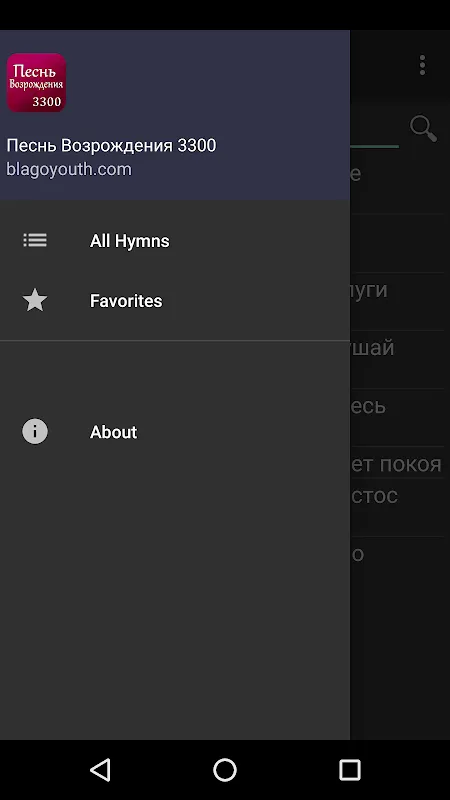Tap the Песнь Возрождения 3300 app logo
Image resolution: width=450 pixels, height=800 pixels.
tap(36, 83)
